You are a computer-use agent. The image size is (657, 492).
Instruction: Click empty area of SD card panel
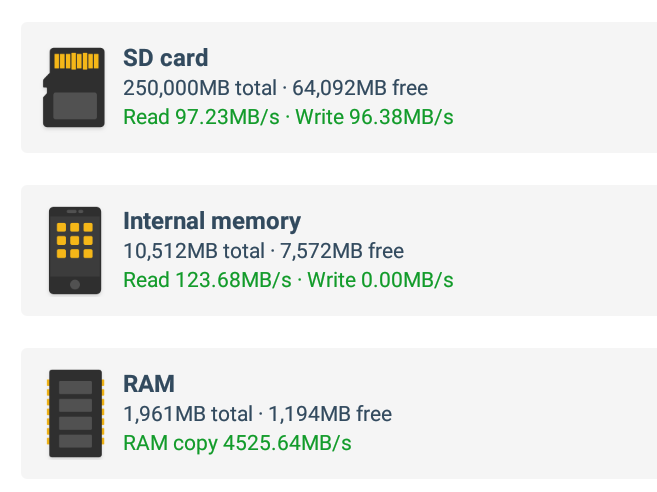coord(553,87)
